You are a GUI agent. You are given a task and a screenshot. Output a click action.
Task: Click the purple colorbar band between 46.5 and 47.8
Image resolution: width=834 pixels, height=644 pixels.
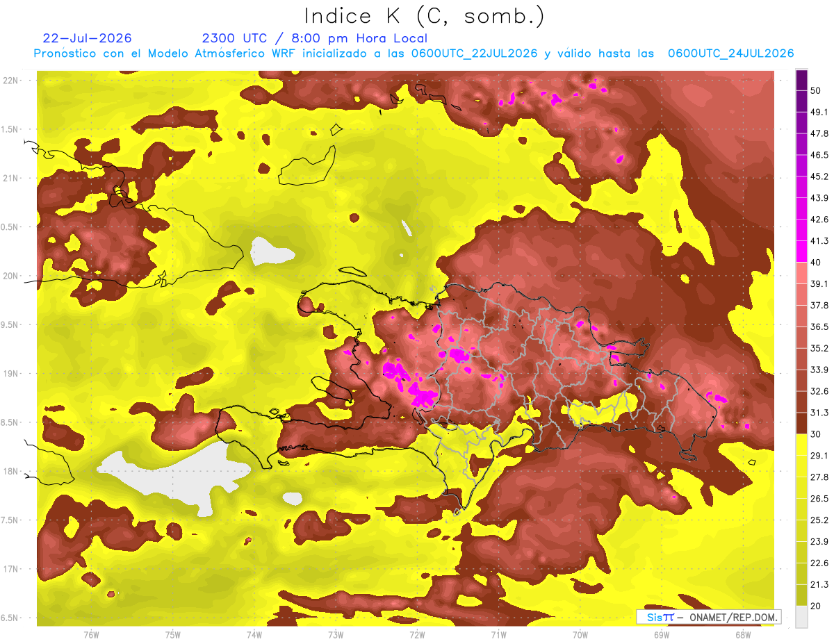801,145
